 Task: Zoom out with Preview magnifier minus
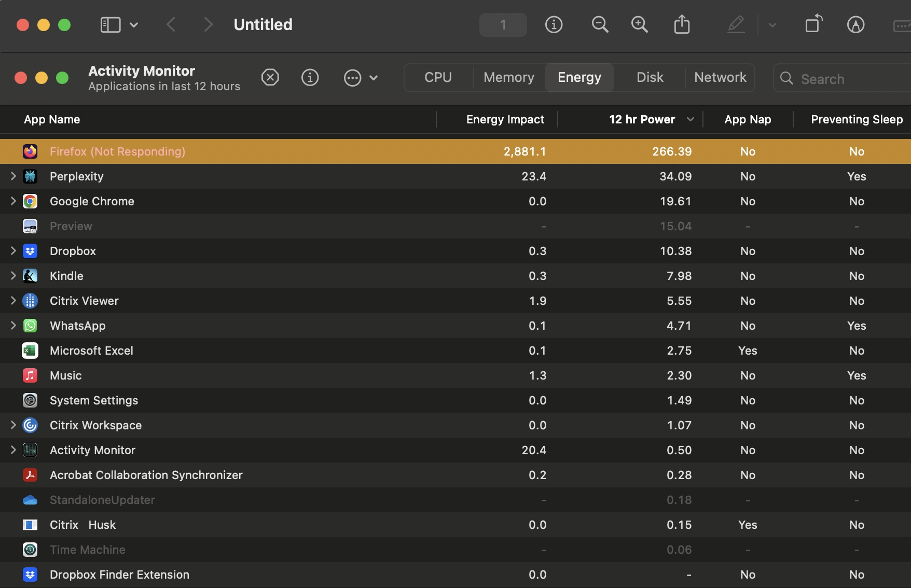click(600, 24)
